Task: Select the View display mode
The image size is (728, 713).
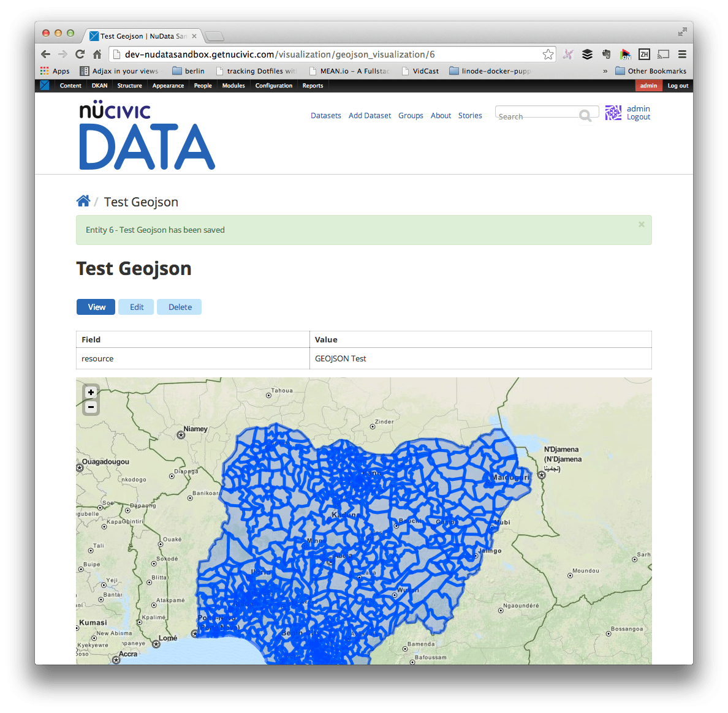Action: coord(96,306)
